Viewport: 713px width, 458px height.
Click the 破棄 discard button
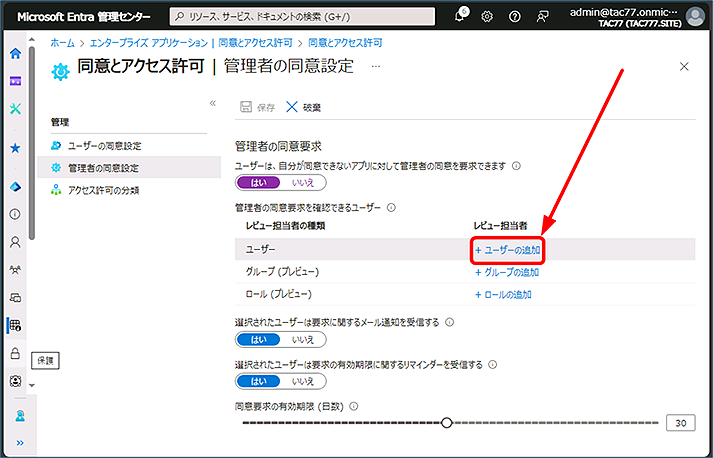tap(303, 107)
